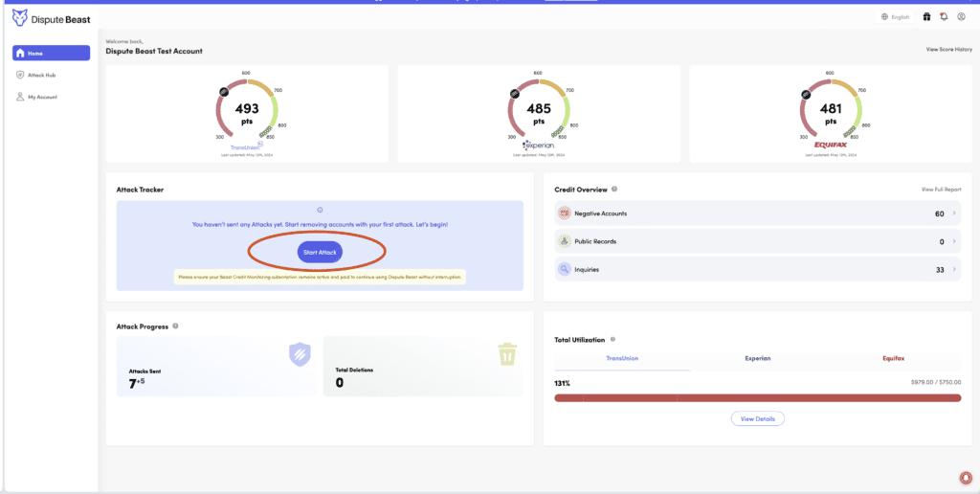Viewport: 980px width, 494px height.
Task: Click the gift box icon in header
Action: click(x=926, y=16)
